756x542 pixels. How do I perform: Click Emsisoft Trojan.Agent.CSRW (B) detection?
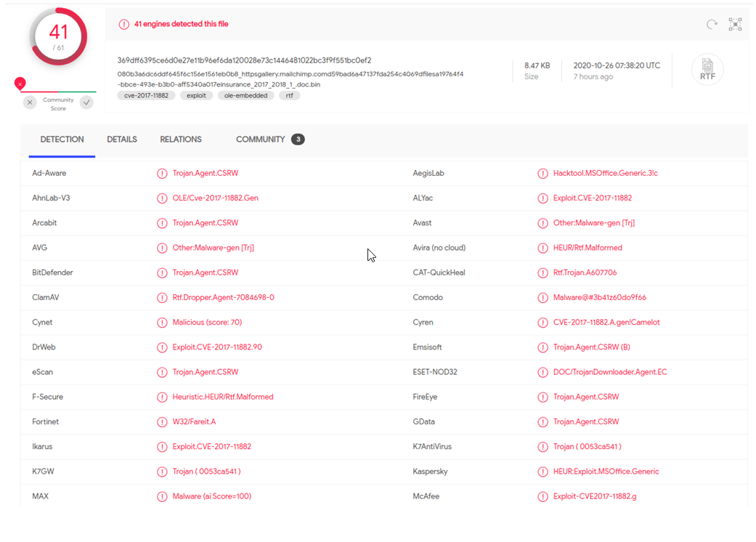click(592, 347)
